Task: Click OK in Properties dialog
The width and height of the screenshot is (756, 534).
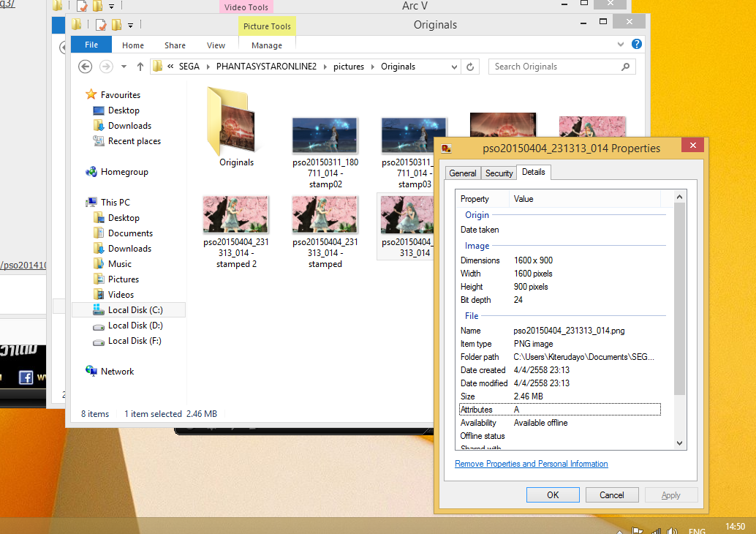Action: pos(553,495)
